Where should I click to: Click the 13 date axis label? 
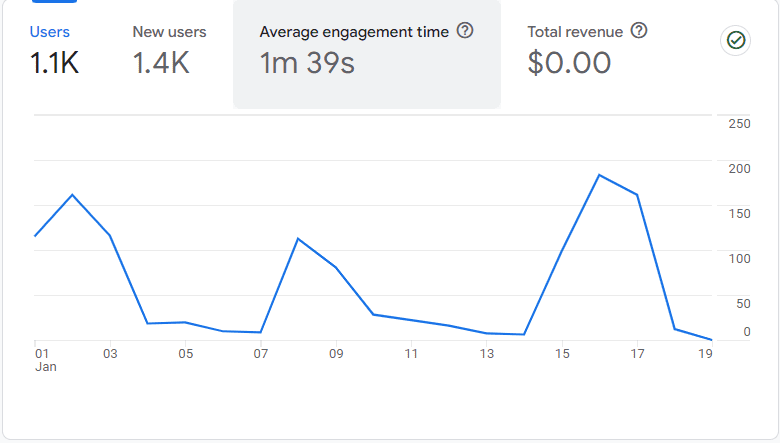point(487,354)
